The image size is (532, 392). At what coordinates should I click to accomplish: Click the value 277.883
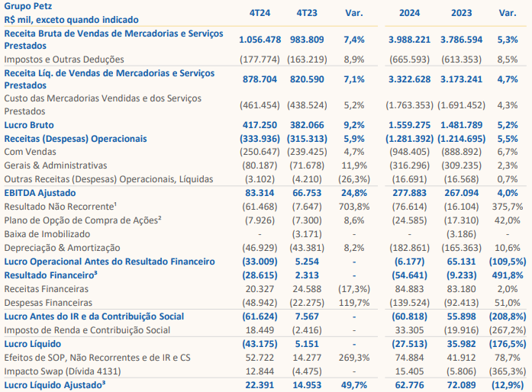(x=410, y=193)
